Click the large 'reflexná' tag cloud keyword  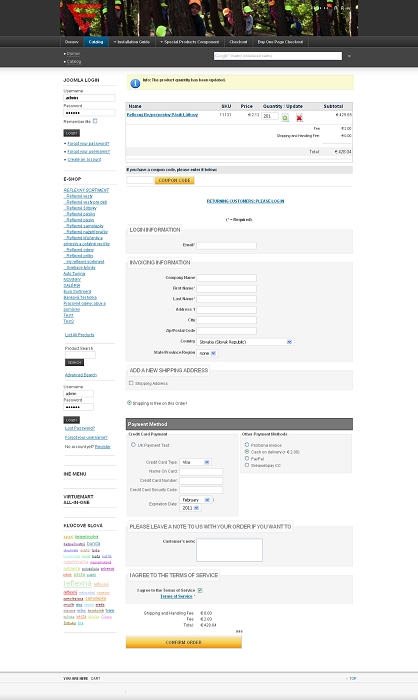[77, 583]
